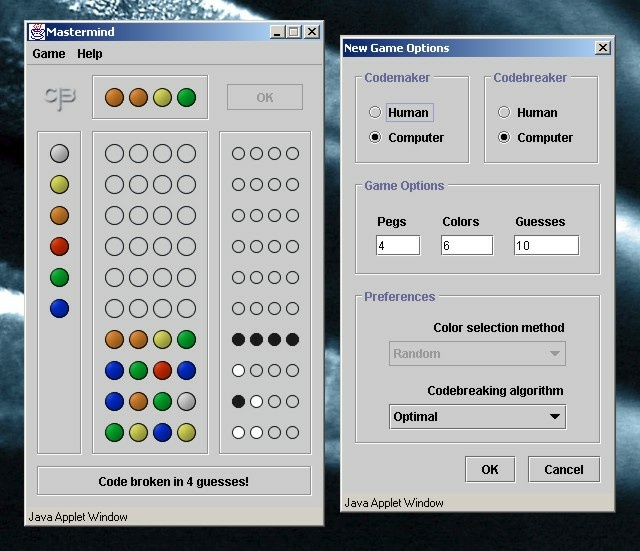Click the black score peg in third guess result
The image size is (640, 551).
(x=238, y=402)
